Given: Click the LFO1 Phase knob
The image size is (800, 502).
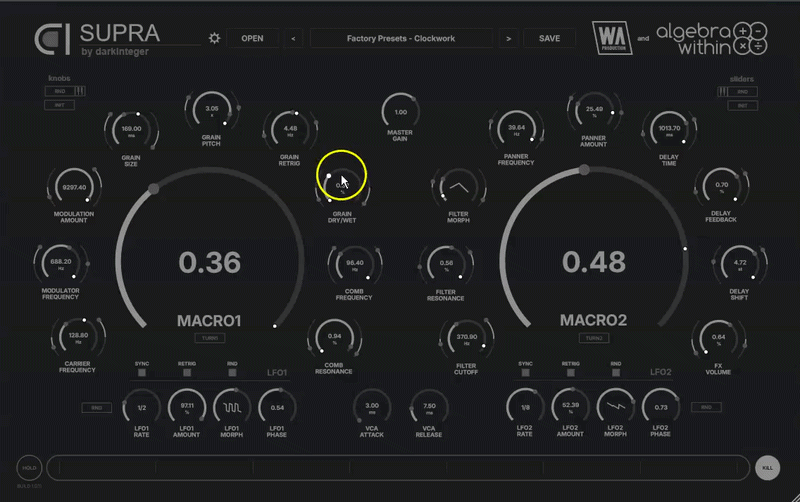Looking at the screenshot, I should coord(277,408).
